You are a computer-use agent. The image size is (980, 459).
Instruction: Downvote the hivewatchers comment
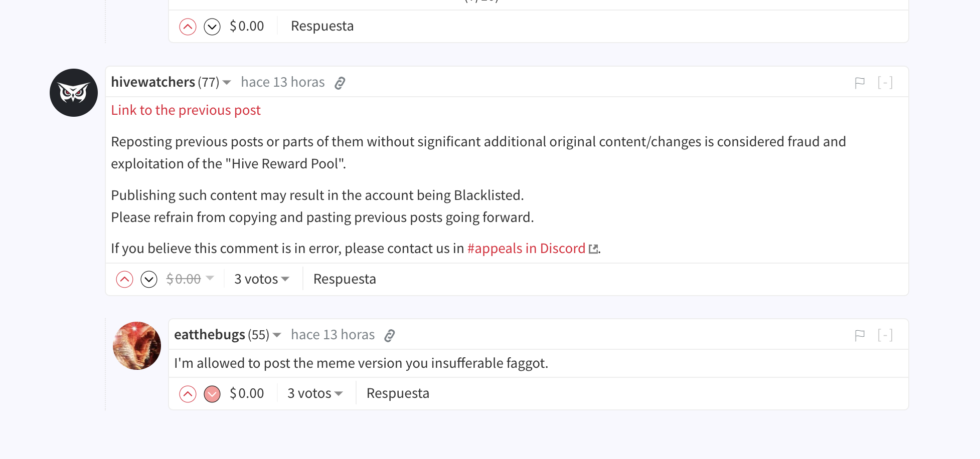point(149,279)
